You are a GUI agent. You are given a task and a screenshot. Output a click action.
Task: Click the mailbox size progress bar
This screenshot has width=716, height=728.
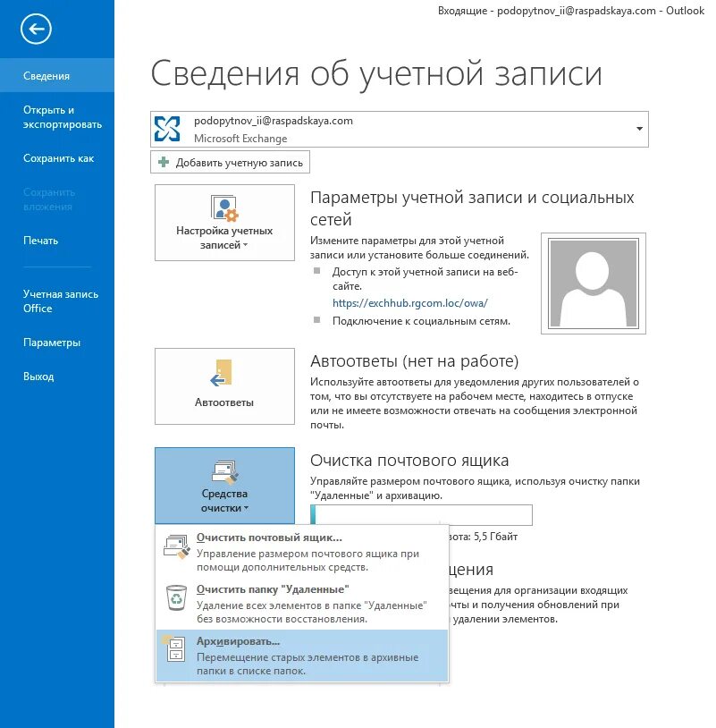421,515
